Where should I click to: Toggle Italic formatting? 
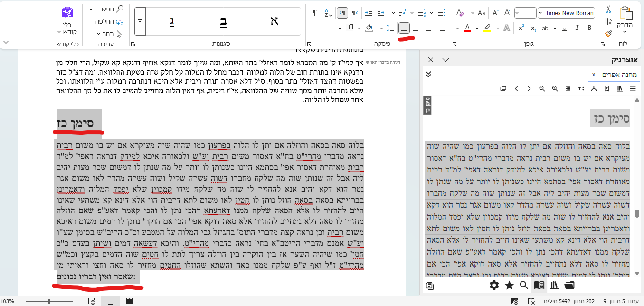[x=577, y=28]
